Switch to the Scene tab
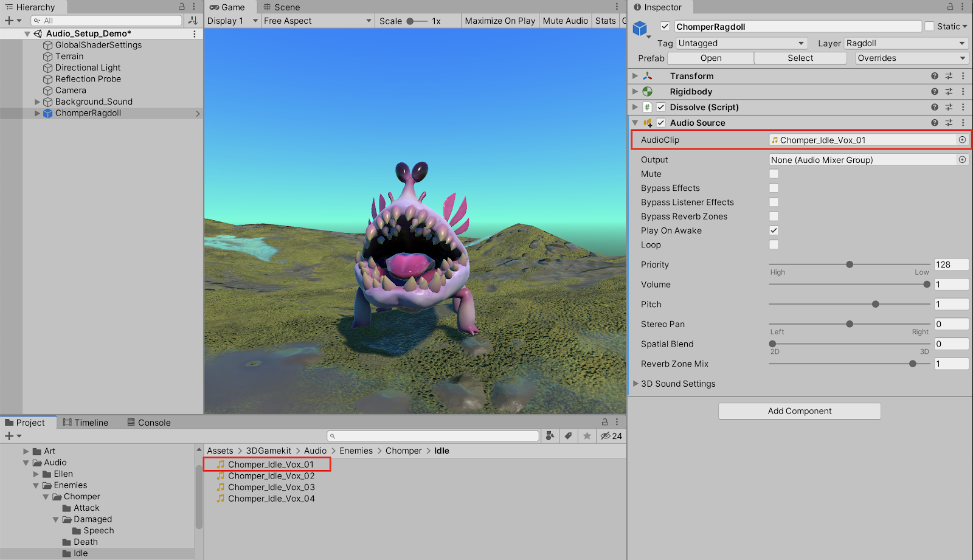The height and width of the screenshot is (560, 973). [x=282, y=7]
